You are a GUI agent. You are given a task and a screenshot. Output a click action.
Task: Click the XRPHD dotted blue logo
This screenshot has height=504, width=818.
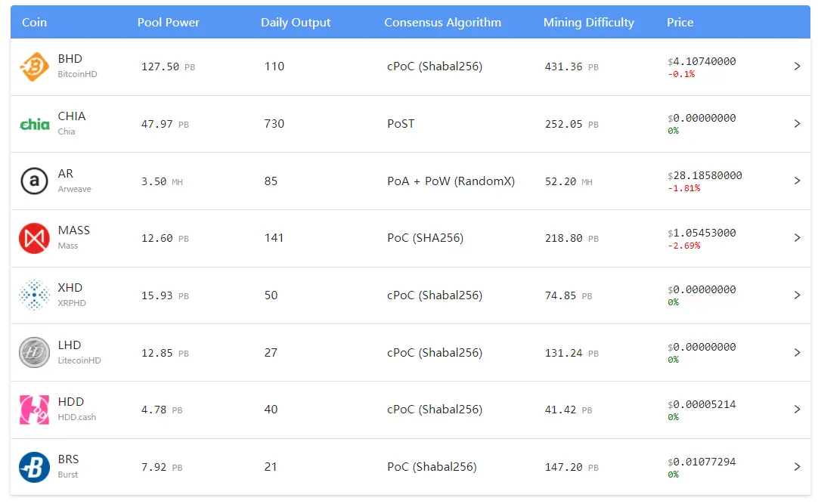coord(35,295)
